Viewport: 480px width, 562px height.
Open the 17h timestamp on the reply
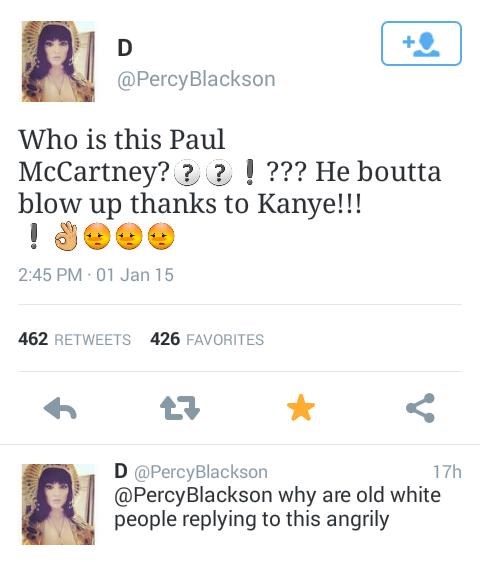[447, 472]
